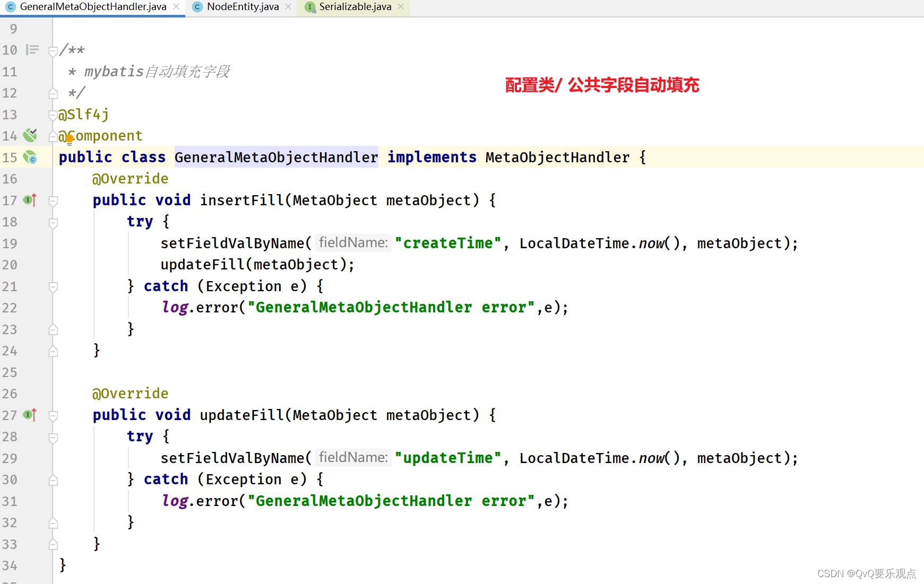The image size is (924, 584).
Task: Click the fold end marker at line 24
Action: click(53, 351)
